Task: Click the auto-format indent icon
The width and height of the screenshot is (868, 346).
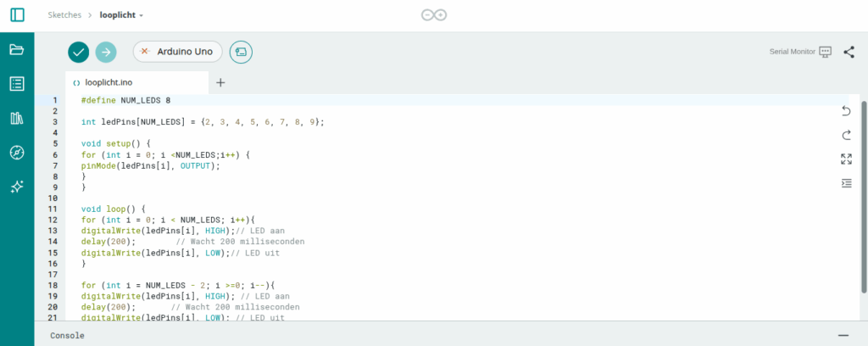Action: [846, 182]
